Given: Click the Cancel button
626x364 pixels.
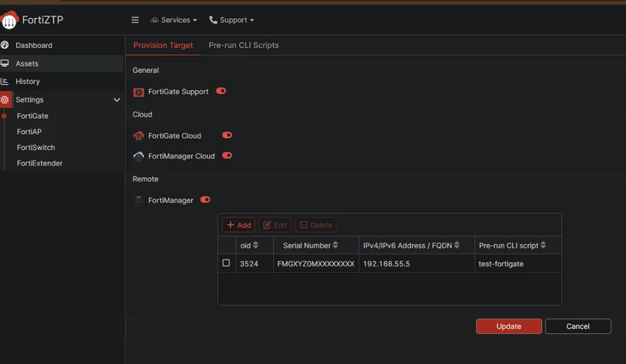Looking at the screenshot, I should [x=578, y=326].
